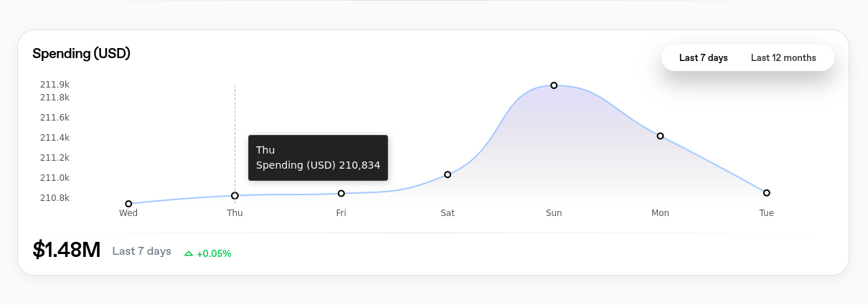
Task: Click the highlighted Thursday data point circle
Action: (235, 196)
